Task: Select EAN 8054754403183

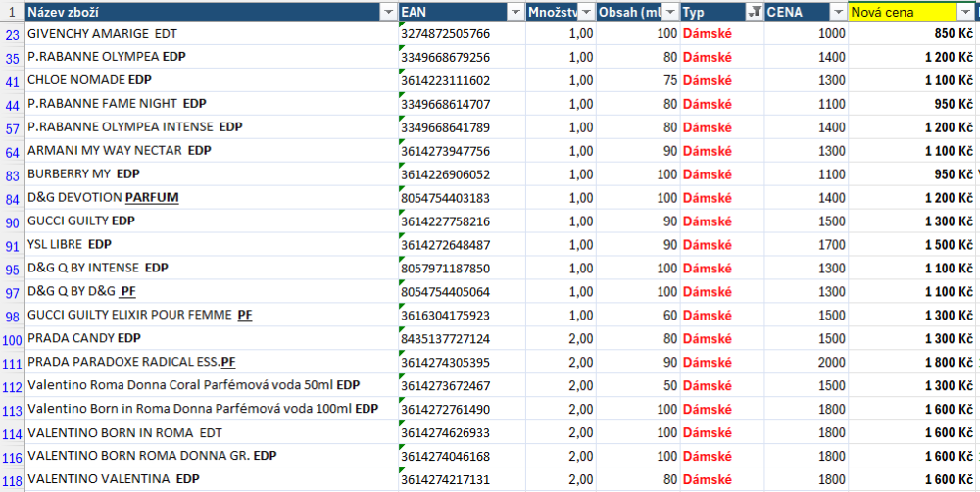Action: [x=462, y=198]
